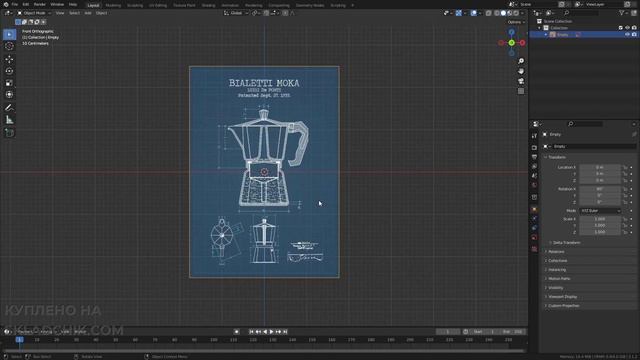Screen dimensions: 640x360
Task: Click the timeline play button
Action: pos(271,332)
